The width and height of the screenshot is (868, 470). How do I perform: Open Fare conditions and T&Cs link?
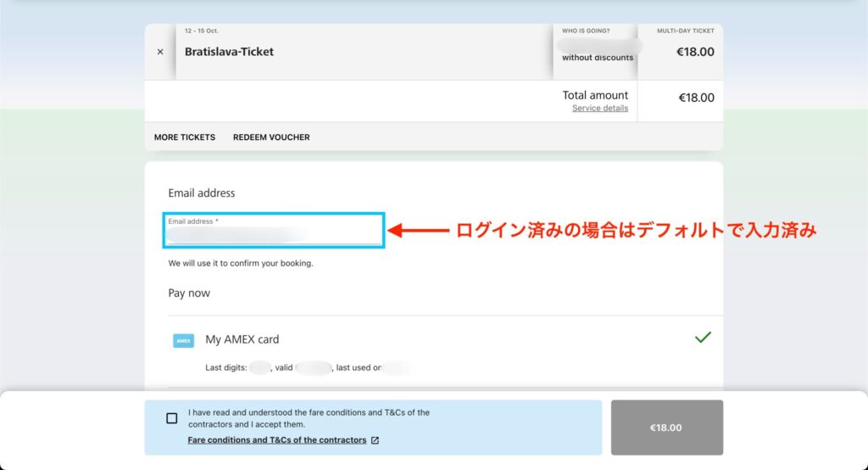[277, 440]
